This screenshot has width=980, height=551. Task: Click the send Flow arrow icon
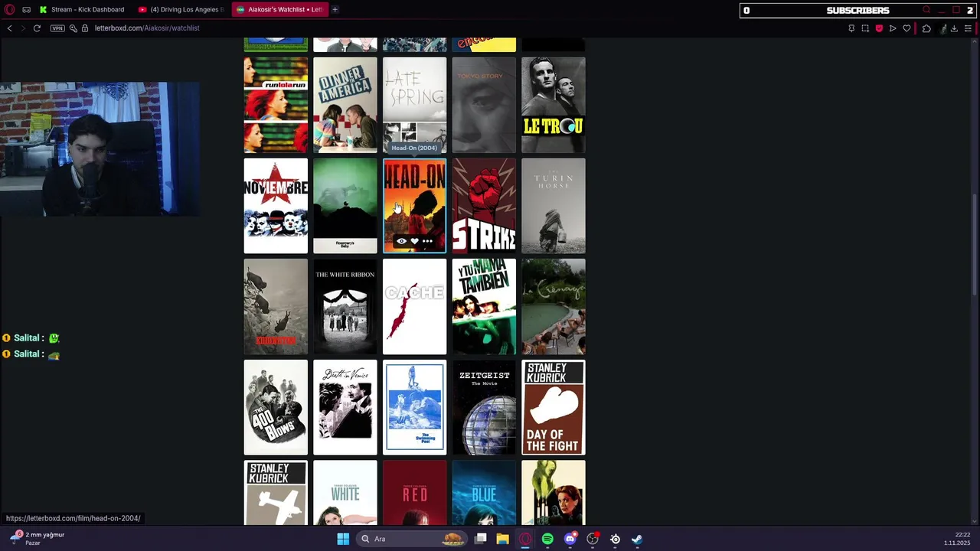(x=893, y=28)
